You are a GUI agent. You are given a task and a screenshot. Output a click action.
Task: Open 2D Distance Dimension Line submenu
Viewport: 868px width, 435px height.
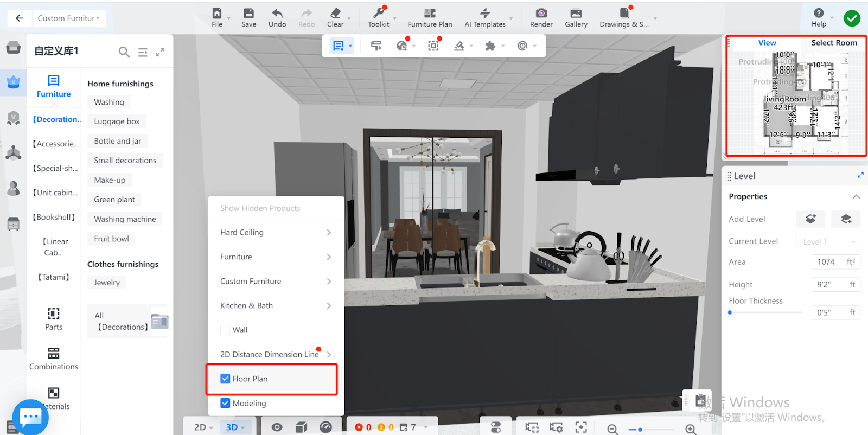click(x=276, y=354)
